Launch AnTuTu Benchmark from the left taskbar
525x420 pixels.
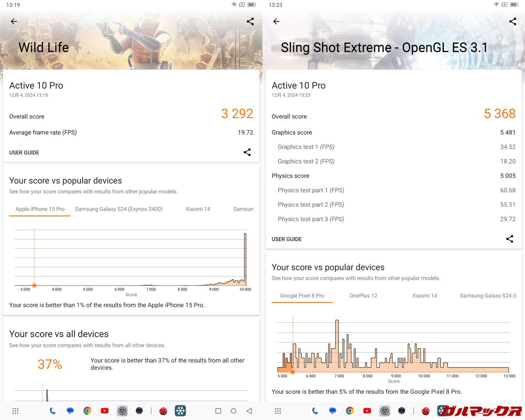[x=163, y=411]
